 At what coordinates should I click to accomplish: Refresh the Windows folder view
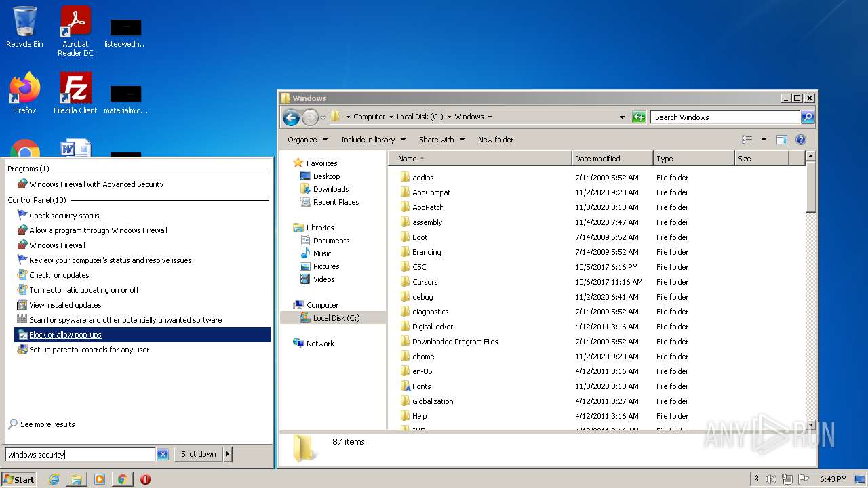(x=639, y=117)
